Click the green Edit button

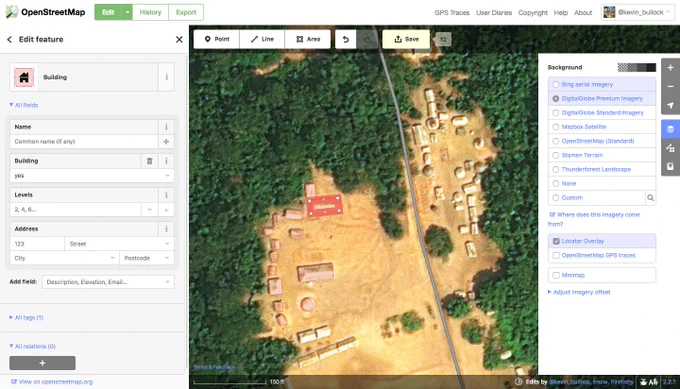click(x=108, y=12)
